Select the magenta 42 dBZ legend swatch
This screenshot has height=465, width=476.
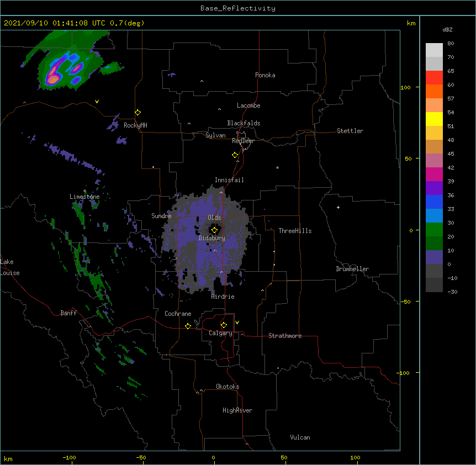tap(434, 174)
